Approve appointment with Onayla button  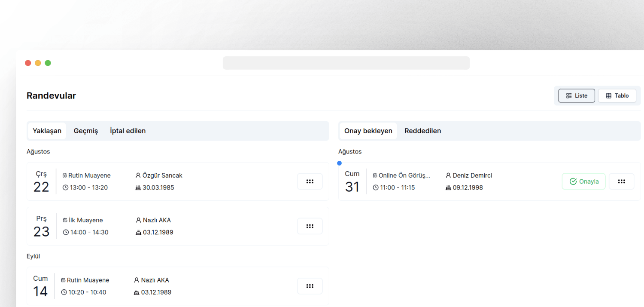[583, 181]
